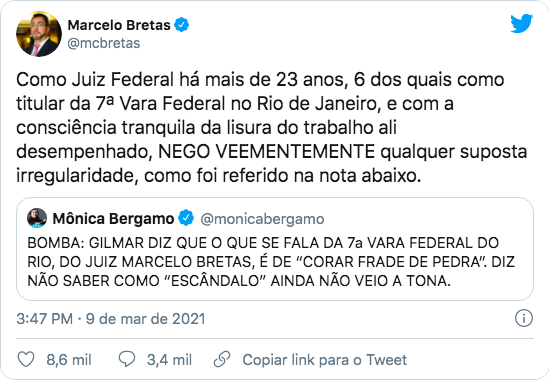Screen dimensions: 549x380
Task: Open the 3,4 mil replies count
Action: (x=169, y=360)
